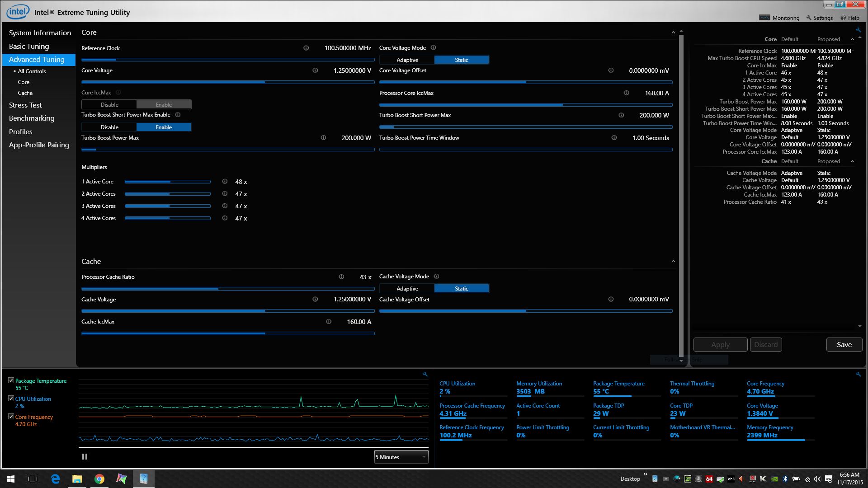
Task: Click info icon for 2 Active Cores multiplier
Action: [x=225, y=194]
